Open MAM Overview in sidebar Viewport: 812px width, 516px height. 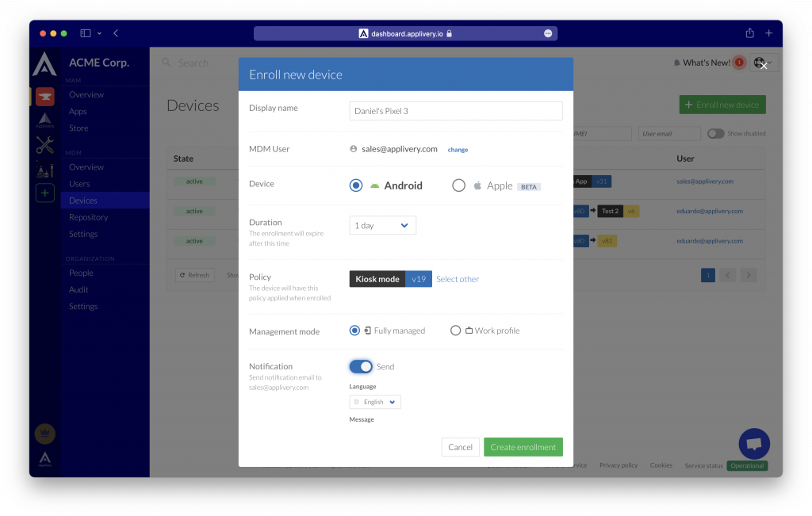[86, 94]
